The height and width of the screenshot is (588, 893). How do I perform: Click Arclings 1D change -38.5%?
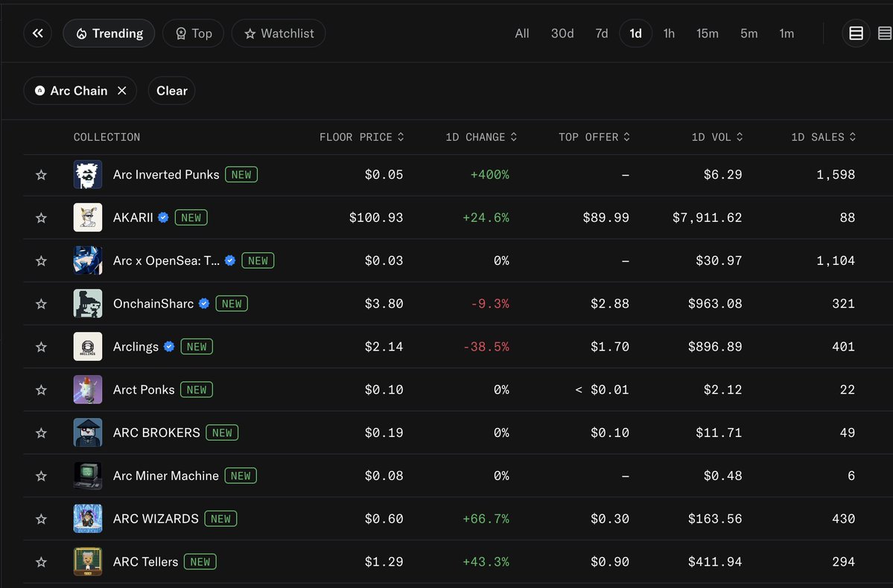point(486,347)
